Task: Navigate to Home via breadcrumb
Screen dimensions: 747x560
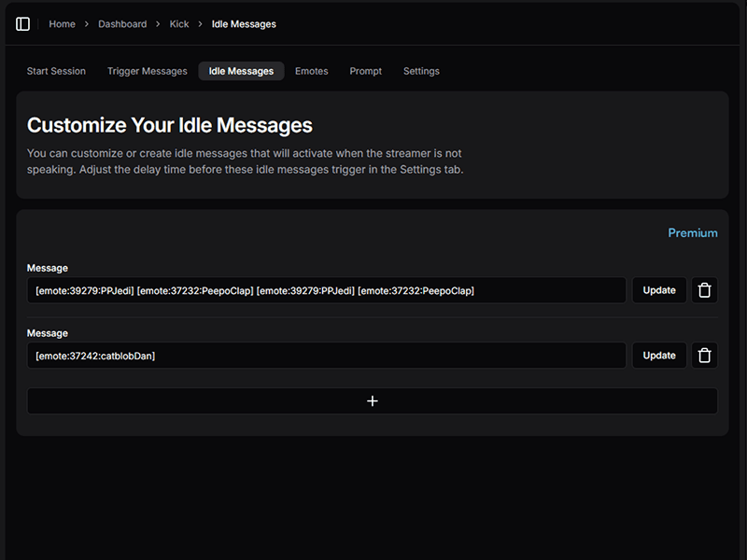Action: [62, 24]
